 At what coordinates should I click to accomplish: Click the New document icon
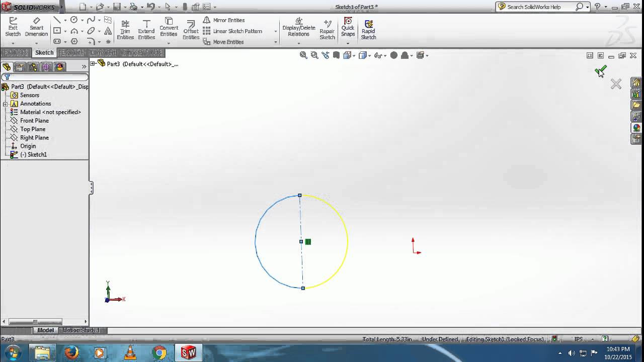(83, 7)
